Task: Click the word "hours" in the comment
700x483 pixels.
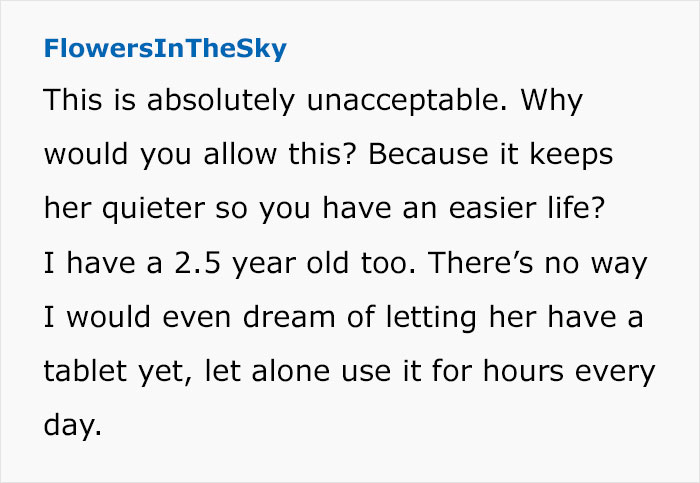Action: pyautogui.click(x=523, y=371)
